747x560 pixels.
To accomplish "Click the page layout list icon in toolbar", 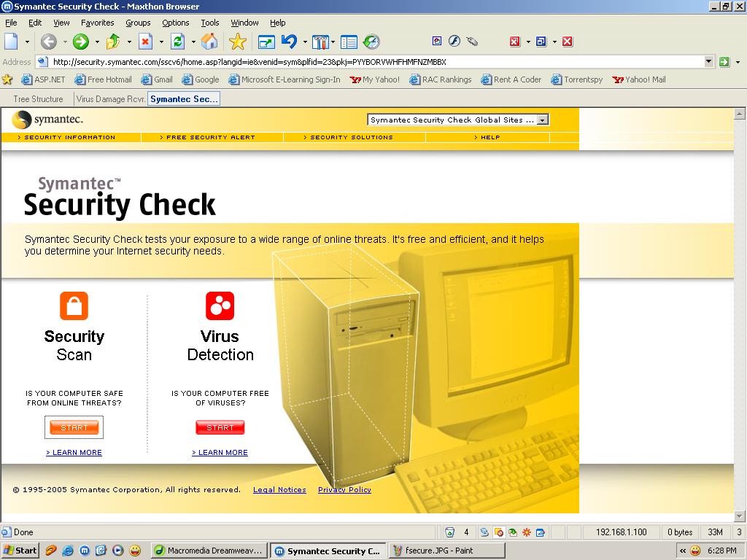I will click(x=349, y=42).
